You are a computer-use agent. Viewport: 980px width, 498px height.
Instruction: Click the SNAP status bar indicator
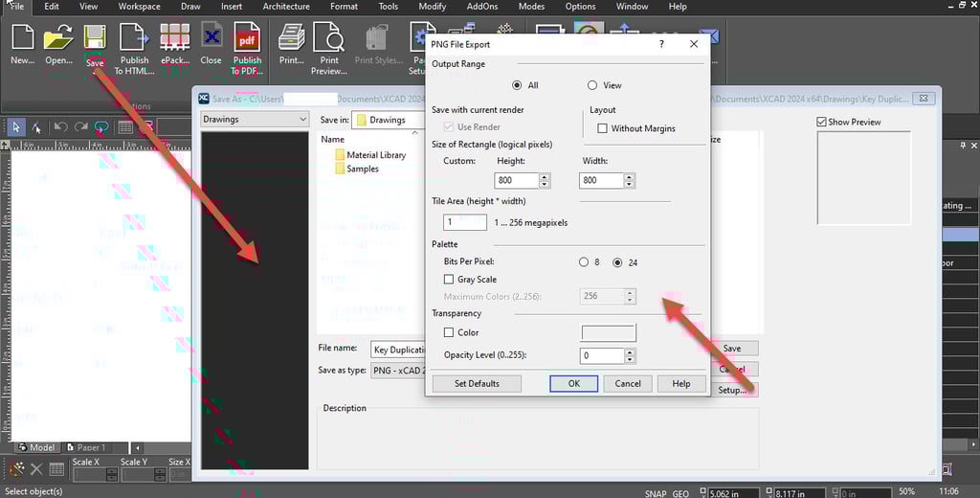pyautogui.click(x=656, y=493)
